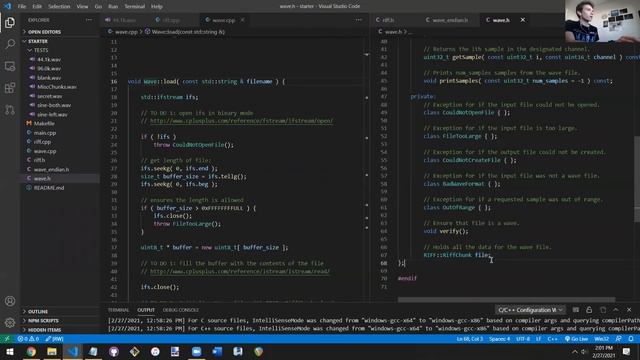This screenshot has width=640, height=360.
Task: Open the Help menu
Action: 157,7
